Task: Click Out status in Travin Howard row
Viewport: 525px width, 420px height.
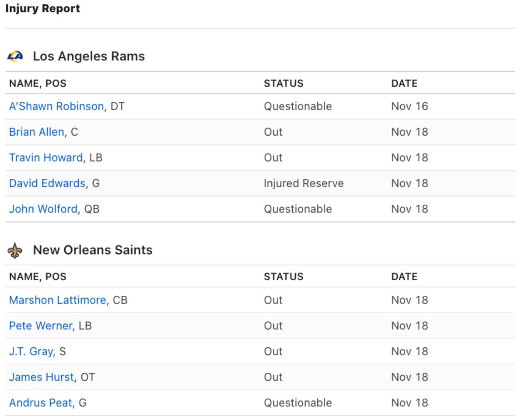Action: 273,157
